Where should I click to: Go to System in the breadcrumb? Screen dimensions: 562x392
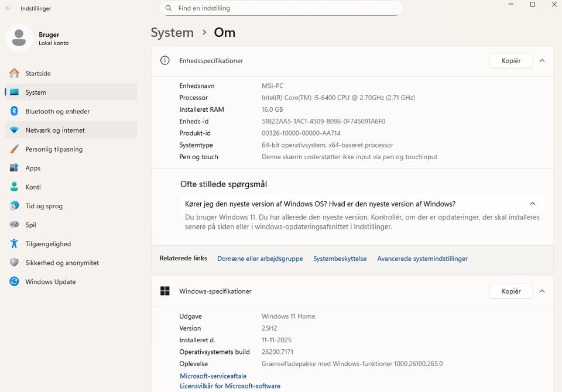pos(172,33)
